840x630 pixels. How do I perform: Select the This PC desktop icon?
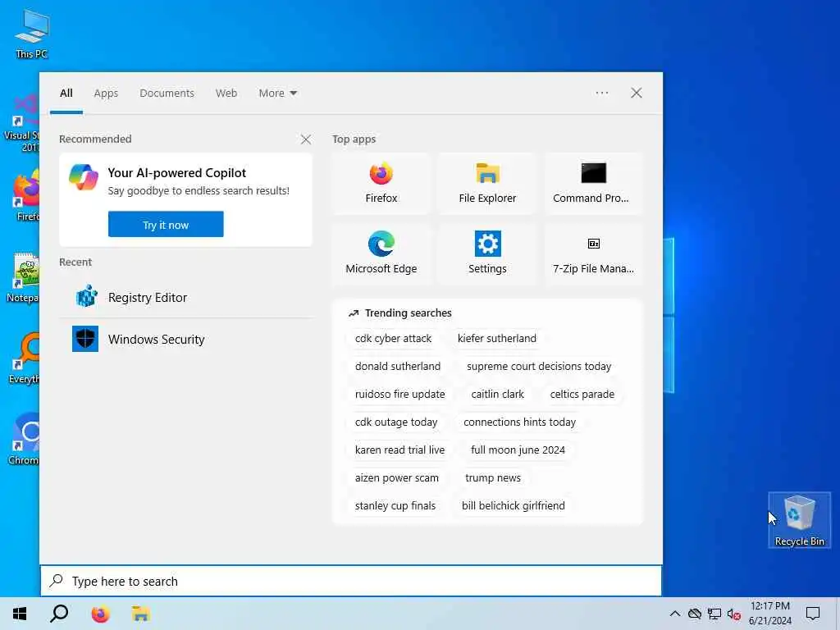click(32, 33)
